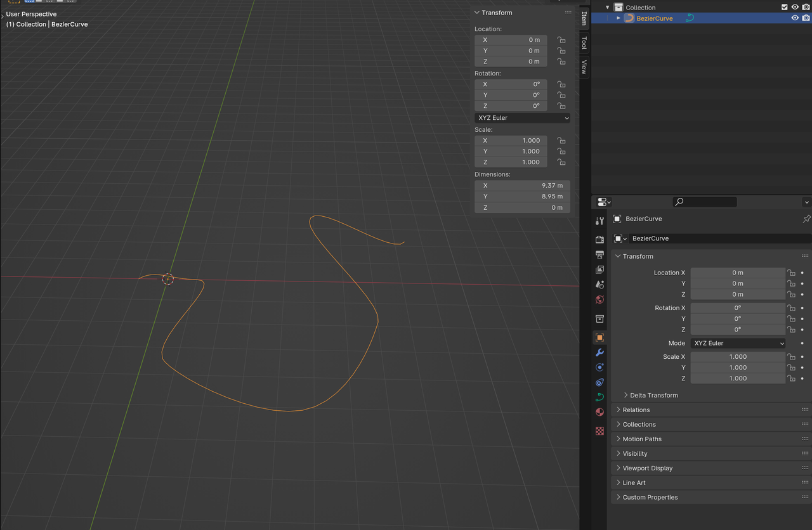Collapse the Properties editor Transform panel
This screenshot has width=812, height=530.
pos(619,256)
